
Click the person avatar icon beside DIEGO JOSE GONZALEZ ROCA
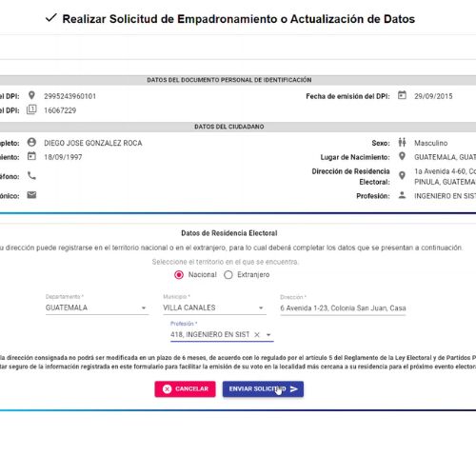[x=31, y=142]
